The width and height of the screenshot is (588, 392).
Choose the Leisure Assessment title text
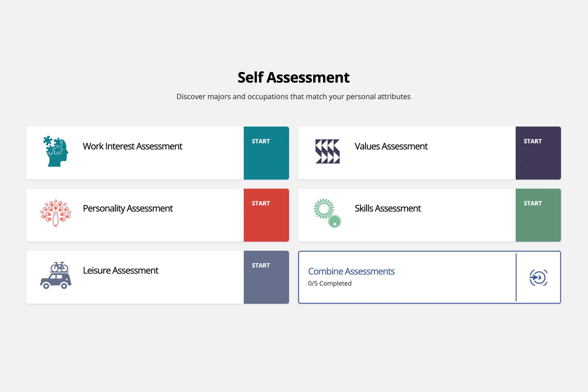(120, 270)
